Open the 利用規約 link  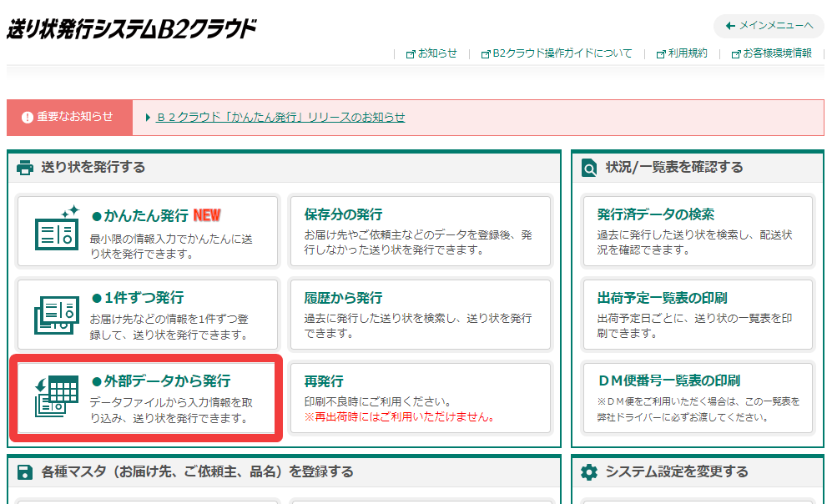[688, 53]
